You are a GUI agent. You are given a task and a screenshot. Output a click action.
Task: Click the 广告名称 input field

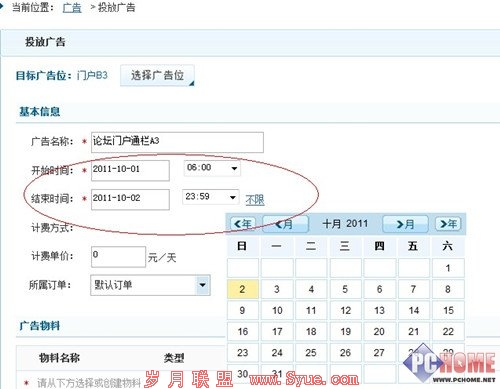click(177, 142)
